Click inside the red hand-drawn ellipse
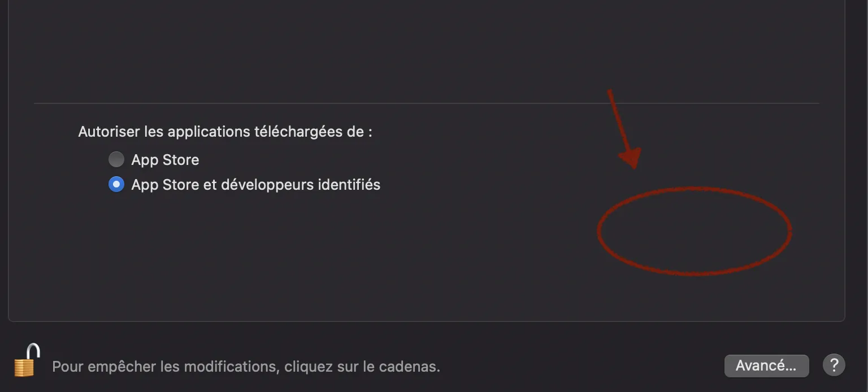Screen dimensions: 868x392 694,231
